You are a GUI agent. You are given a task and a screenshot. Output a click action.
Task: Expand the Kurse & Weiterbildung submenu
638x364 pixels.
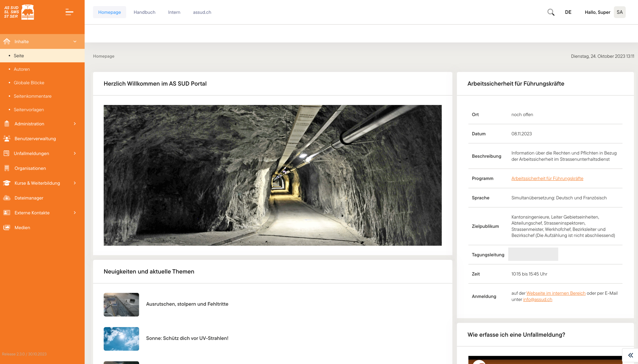tap(75, 183)
